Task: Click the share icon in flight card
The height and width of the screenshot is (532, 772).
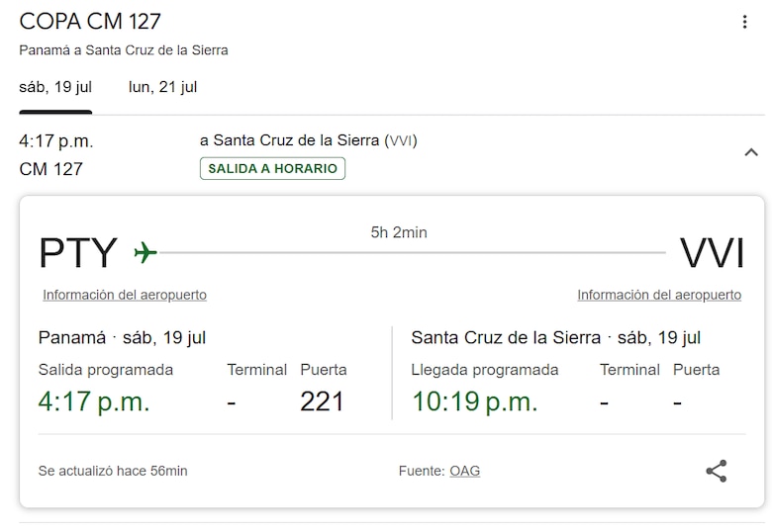Action: (717, 471)
